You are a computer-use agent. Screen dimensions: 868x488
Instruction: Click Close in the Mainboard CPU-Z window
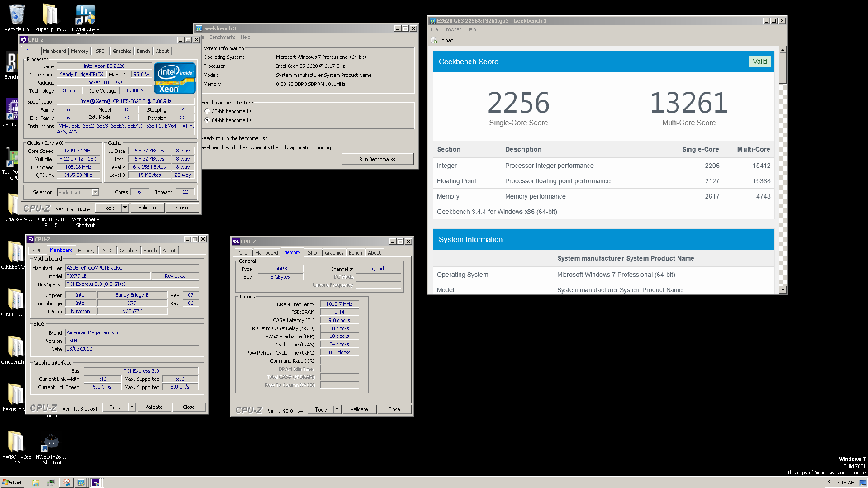(x=189, y=407)
